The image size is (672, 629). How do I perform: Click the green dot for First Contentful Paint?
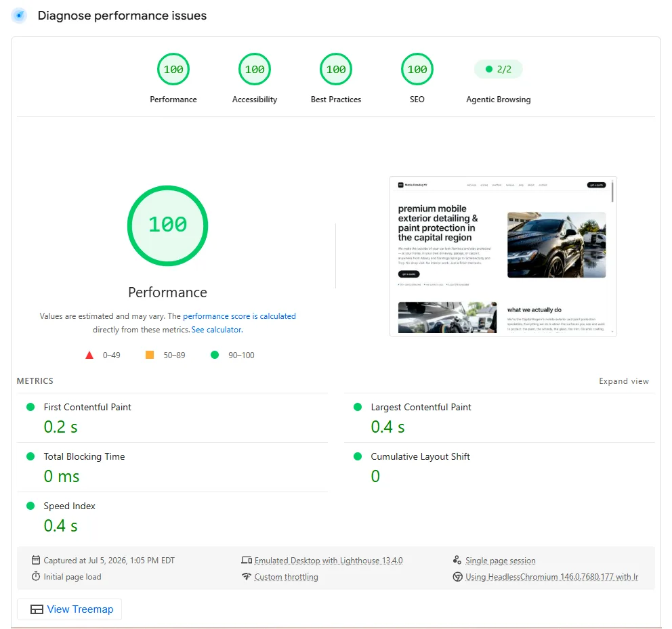click(30, 407)
